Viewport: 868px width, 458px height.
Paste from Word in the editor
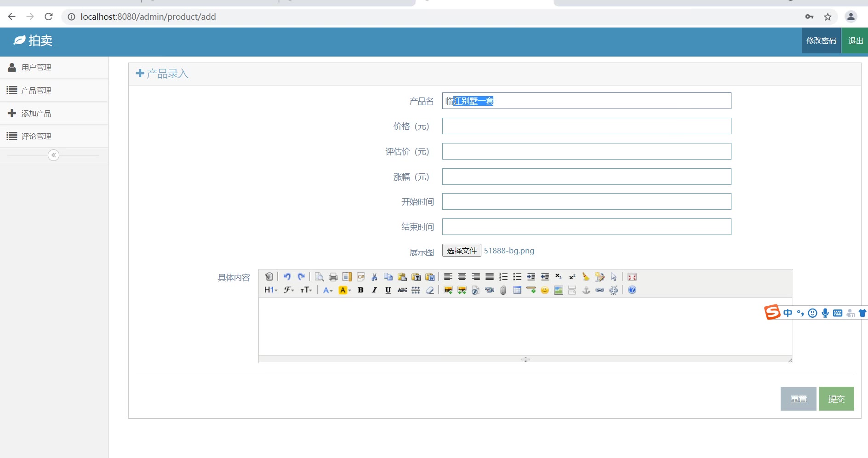point(430,277)
